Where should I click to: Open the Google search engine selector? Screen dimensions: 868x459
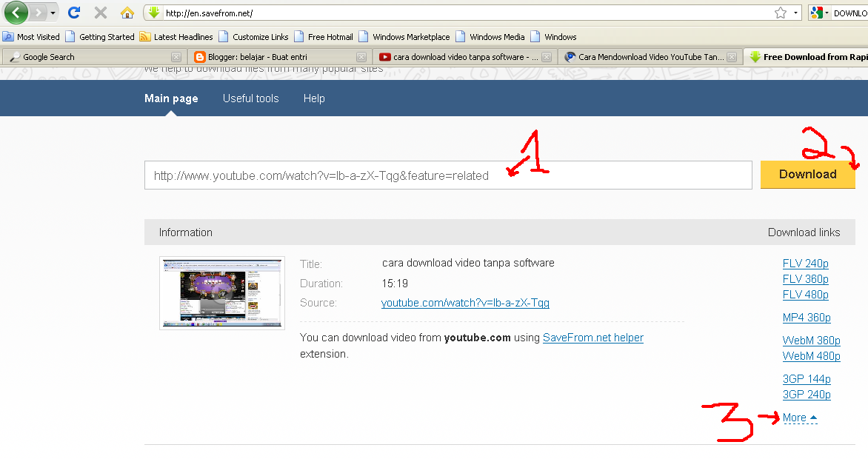[x=818, y=13]
